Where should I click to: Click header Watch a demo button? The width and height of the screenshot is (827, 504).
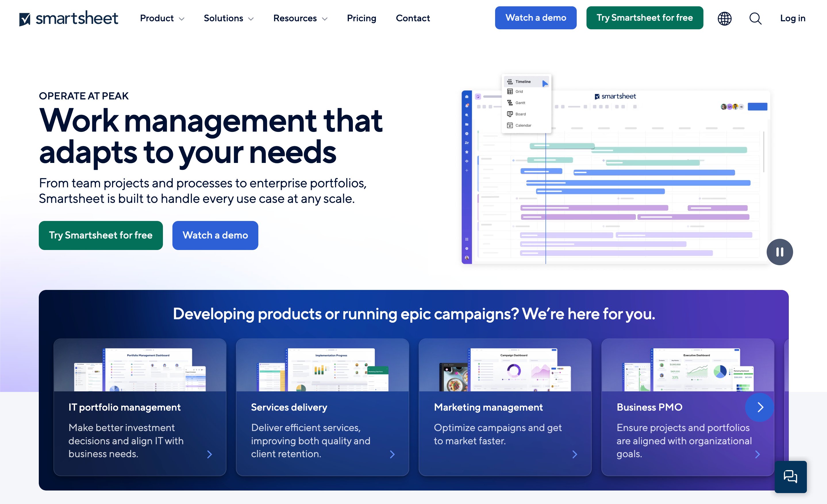pyautogui.click(x=535, y=18)
